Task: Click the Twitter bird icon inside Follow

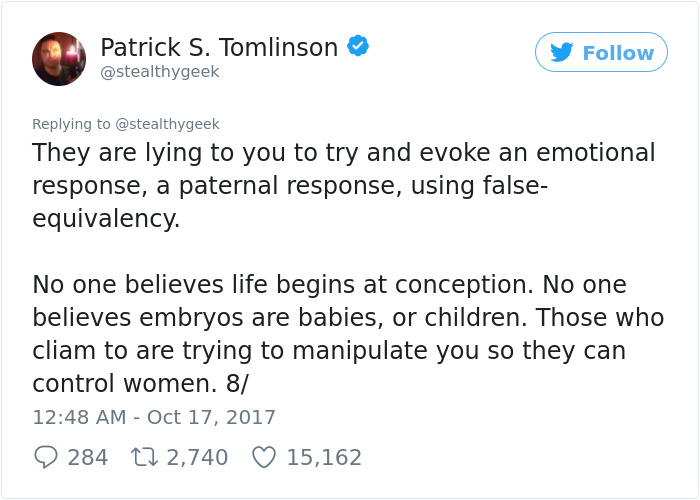Action: (x=561, y=52)
